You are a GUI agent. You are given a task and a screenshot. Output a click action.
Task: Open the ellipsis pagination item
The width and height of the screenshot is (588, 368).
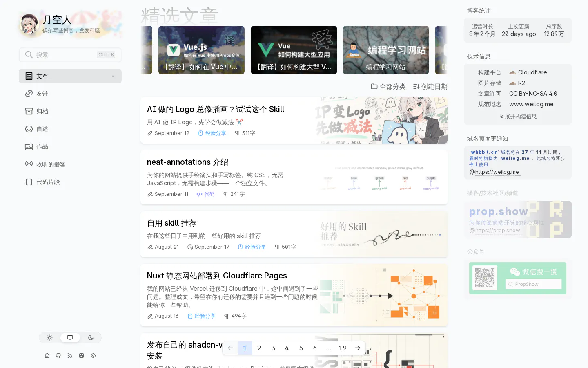click(x=329, y=348)
